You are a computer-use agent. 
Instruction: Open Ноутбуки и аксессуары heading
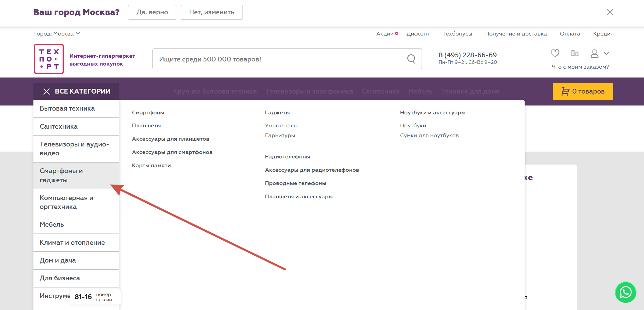(433, 113)
